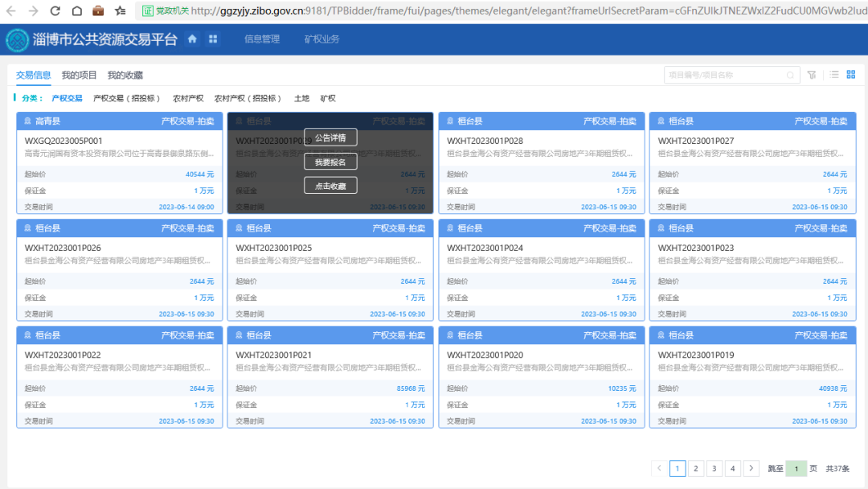Open the grid apps icon in header
The image size is (868, 489).
(x=212, y=39)
